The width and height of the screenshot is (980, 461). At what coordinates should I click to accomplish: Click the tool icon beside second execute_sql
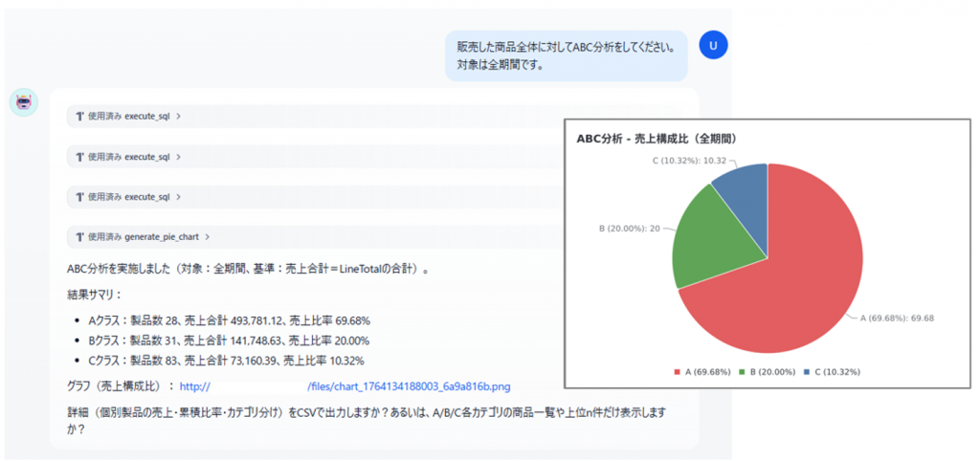[x=79, y=157]
